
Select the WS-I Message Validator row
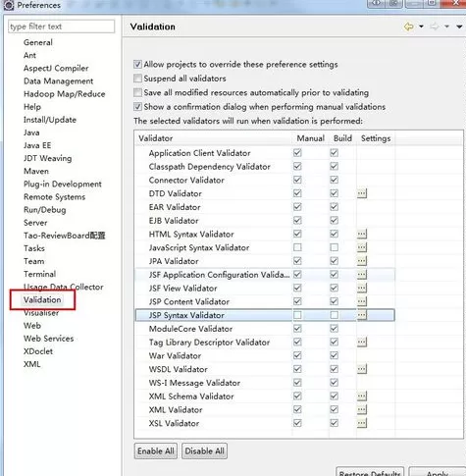click(265, 383)
